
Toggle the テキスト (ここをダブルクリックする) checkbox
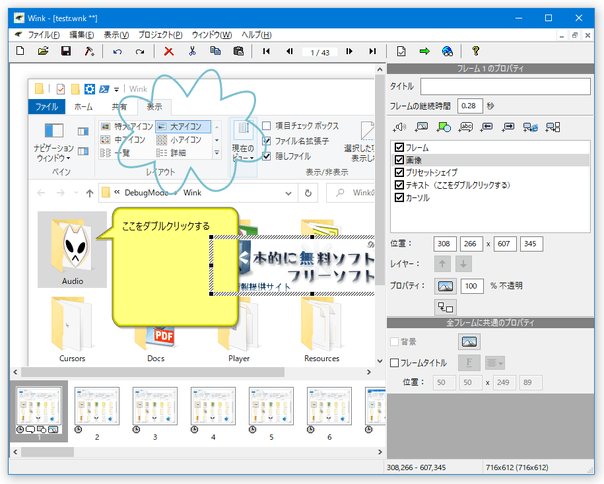pos(399,185)
